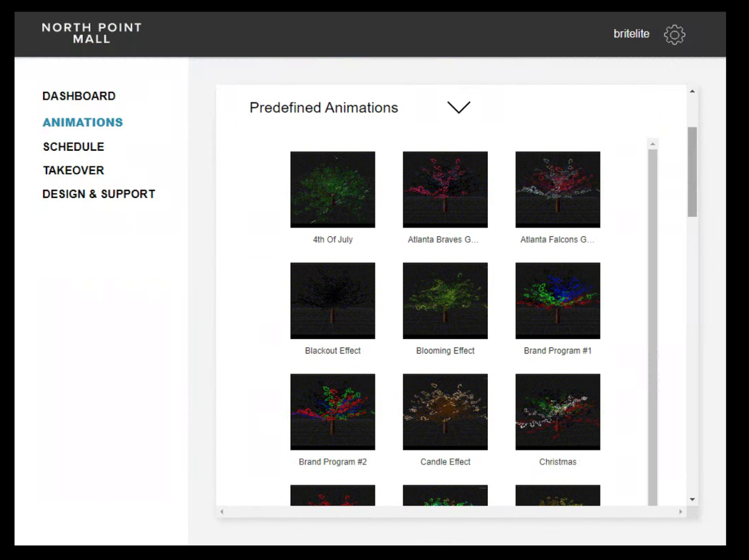Select the Brand Program #2 thumbnail

tap(333, 412)
